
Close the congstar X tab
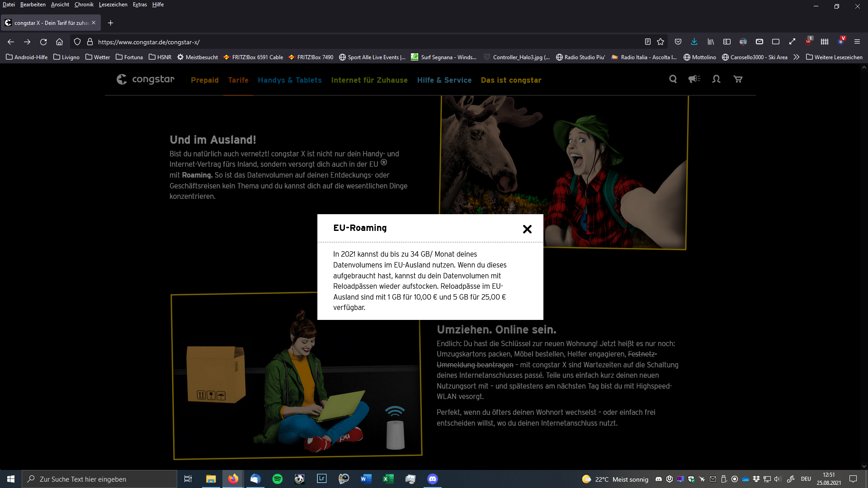click(94, 23)
